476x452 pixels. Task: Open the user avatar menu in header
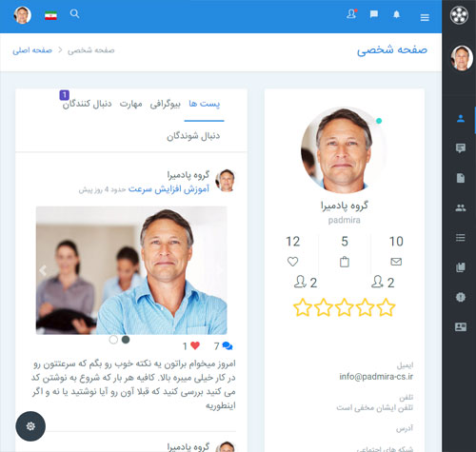22,15
